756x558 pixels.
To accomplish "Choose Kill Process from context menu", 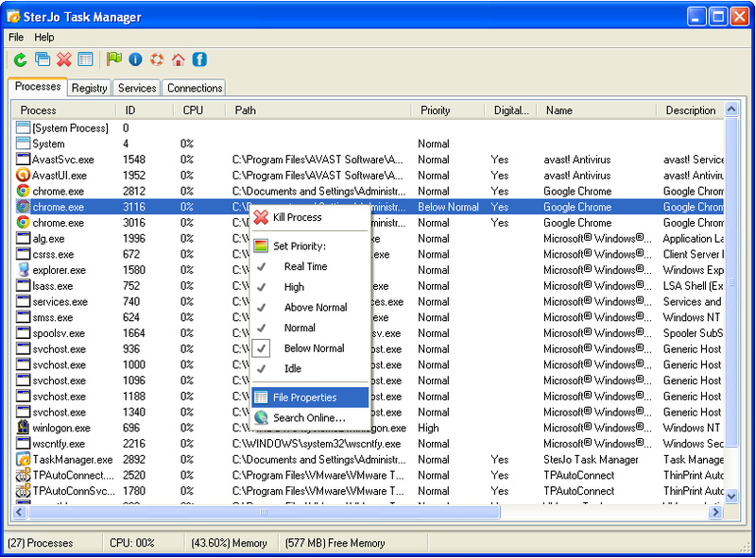I will tap(310, 217).
